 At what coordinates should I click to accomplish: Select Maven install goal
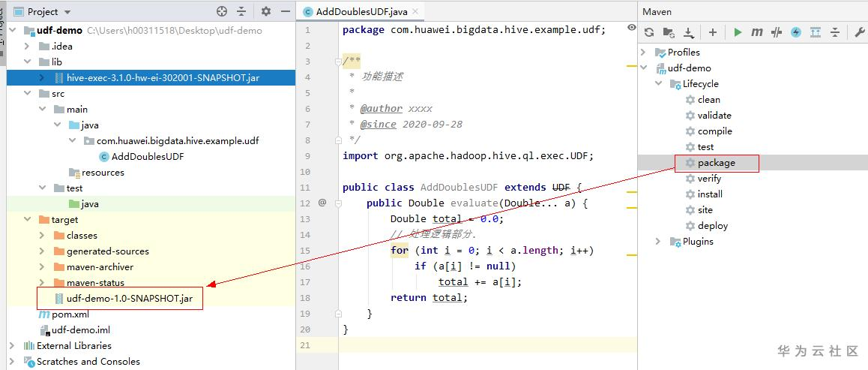coord(704,194)
